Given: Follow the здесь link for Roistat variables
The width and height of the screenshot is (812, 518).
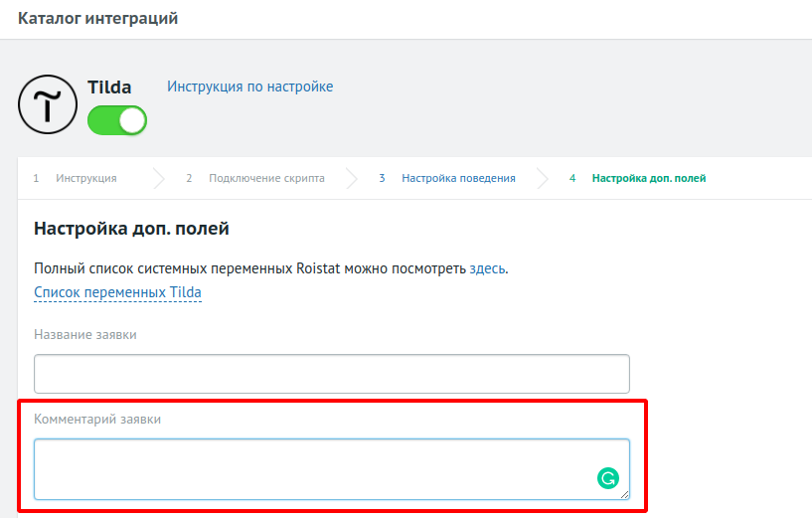Looking at the screenshot, I should pos(487,268).
